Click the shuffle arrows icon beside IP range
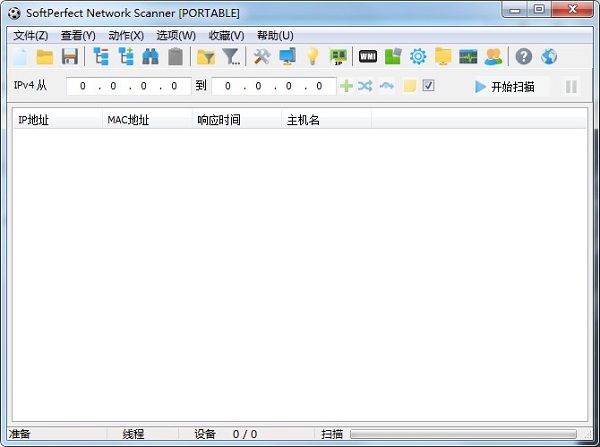 (x=365, y=86)
